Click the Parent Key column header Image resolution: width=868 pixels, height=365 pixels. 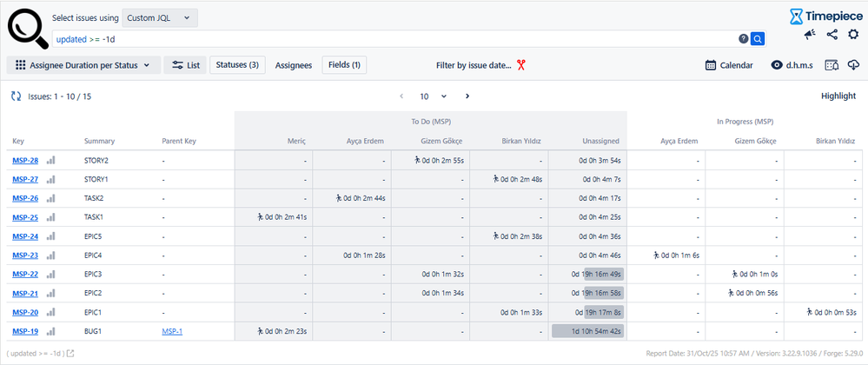coord(179,142)
